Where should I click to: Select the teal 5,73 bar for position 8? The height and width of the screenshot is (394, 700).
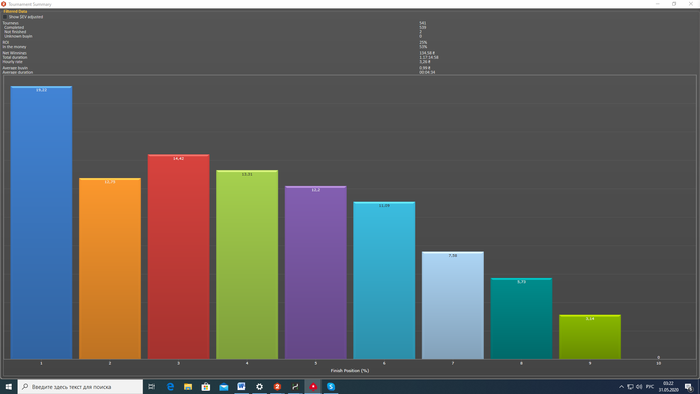click(521, 318)
